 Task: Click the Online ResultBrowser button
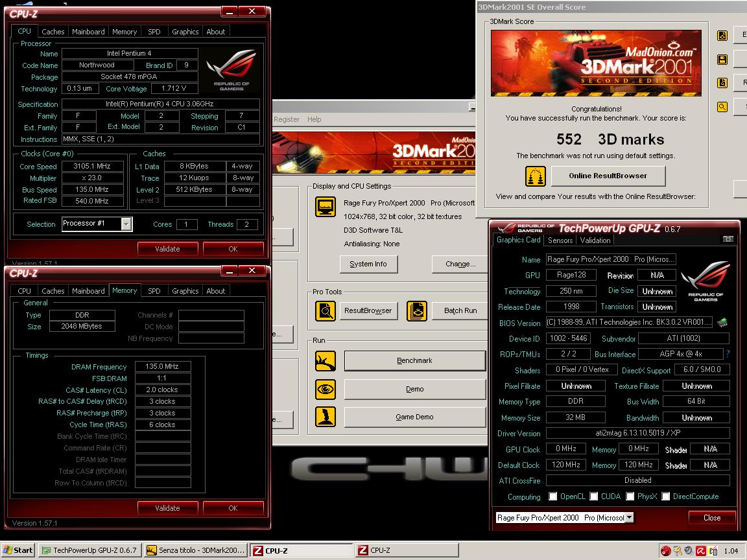[608, 176]
